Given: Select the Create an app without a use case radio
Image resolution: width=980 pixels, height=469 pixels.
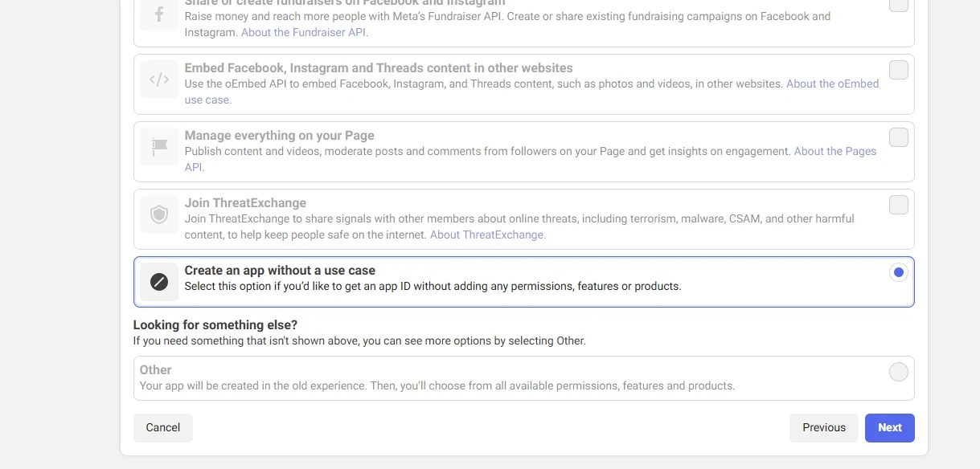Looking at the screenshot, I should pyautogui.click(x=899, y=272).
